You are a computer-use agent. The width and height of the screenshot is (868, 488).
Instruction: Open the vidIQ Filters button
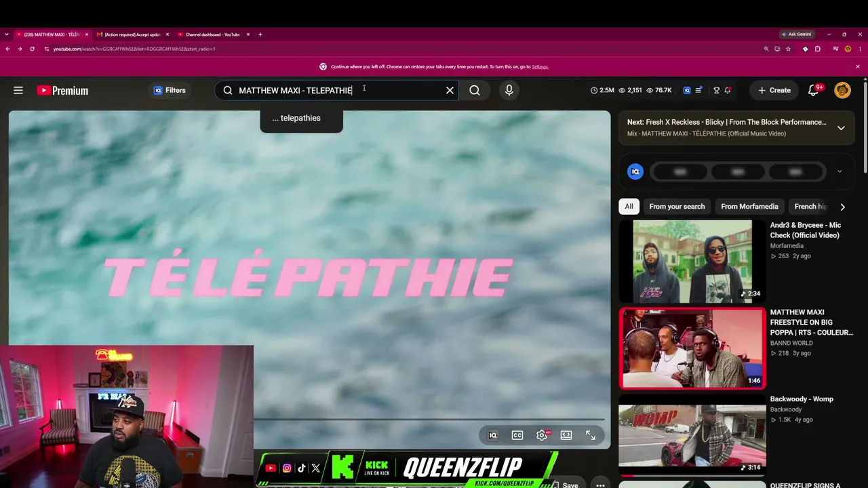click(x=170, y=90)
